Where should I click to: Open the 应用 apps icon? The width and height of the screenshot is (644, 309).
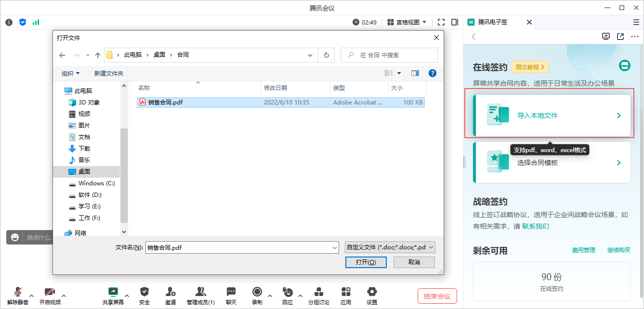346,295
